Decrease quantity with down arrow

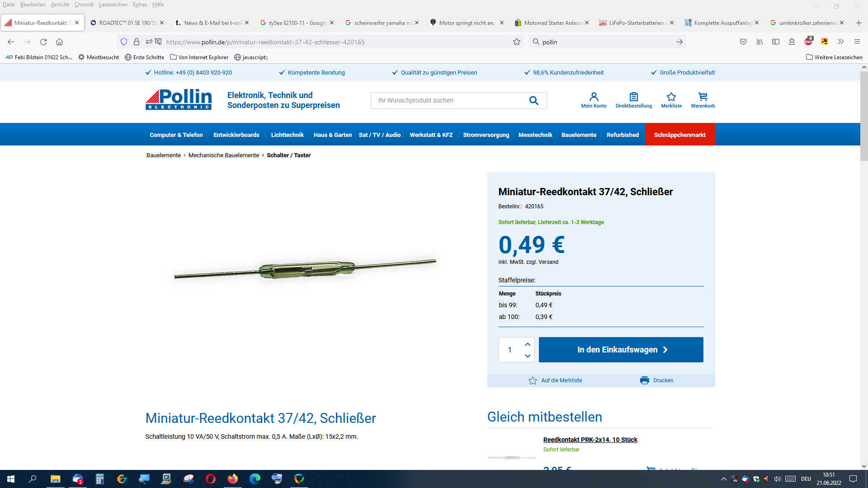[527, 356]
